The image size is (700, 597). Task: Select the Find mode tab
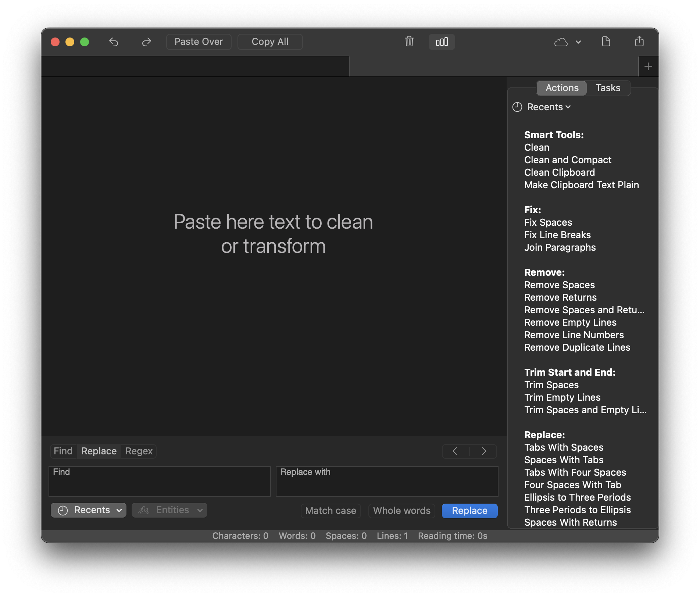63,451
